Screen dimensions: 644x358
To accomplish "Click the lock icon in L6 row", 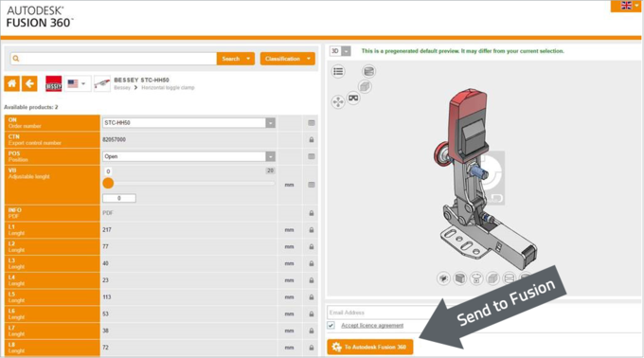I will [312, 314].
